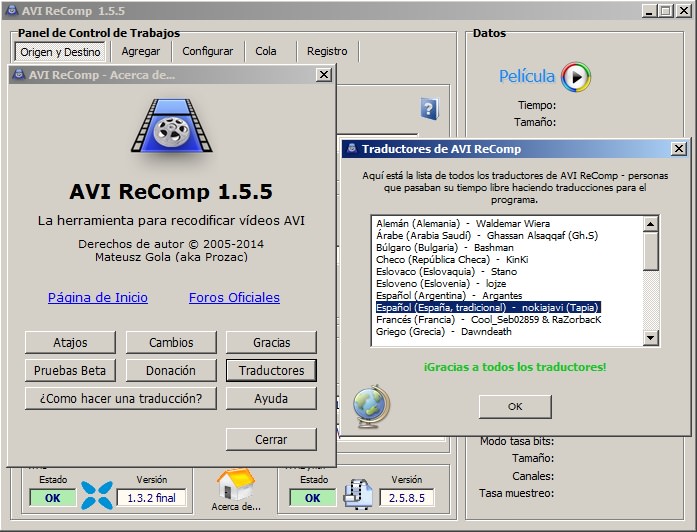Click the Acerca de house icon
This screenshot has height=532, width=697.
point(236,484)
